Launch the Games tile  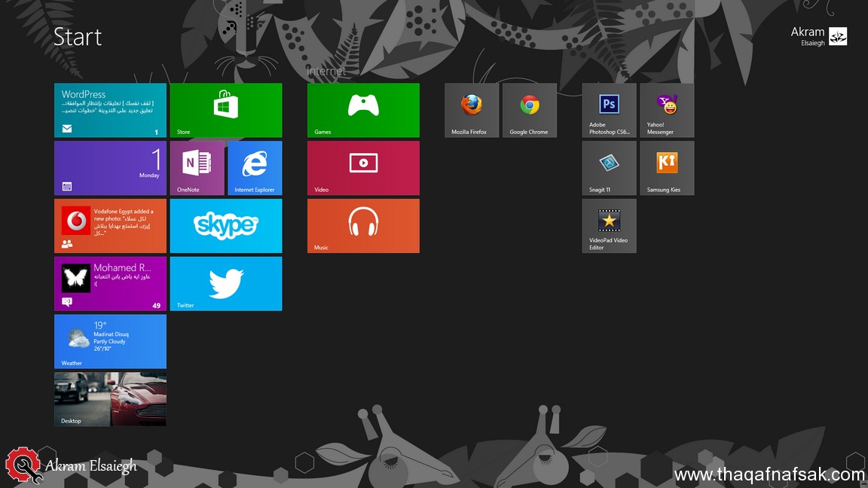[x=363, y=110]
